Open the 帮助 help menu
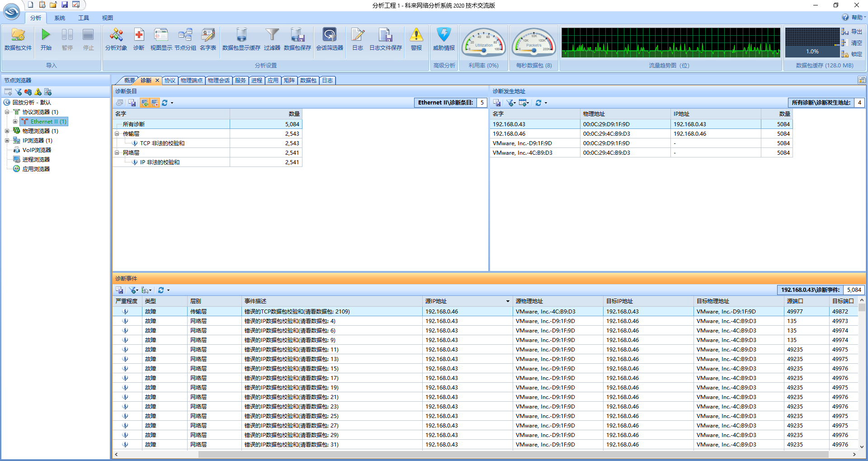Viewport: 868px width, 461px height. (854, 17)
